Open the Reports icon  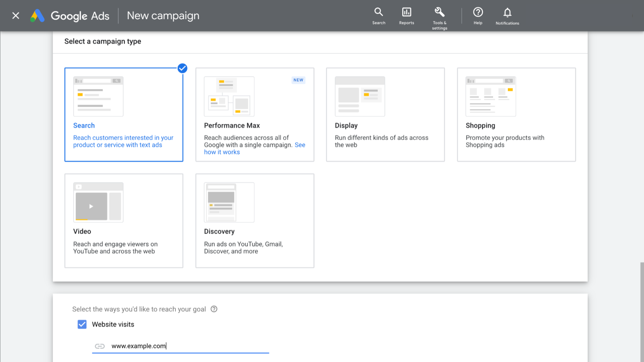[x=407, y=15]
